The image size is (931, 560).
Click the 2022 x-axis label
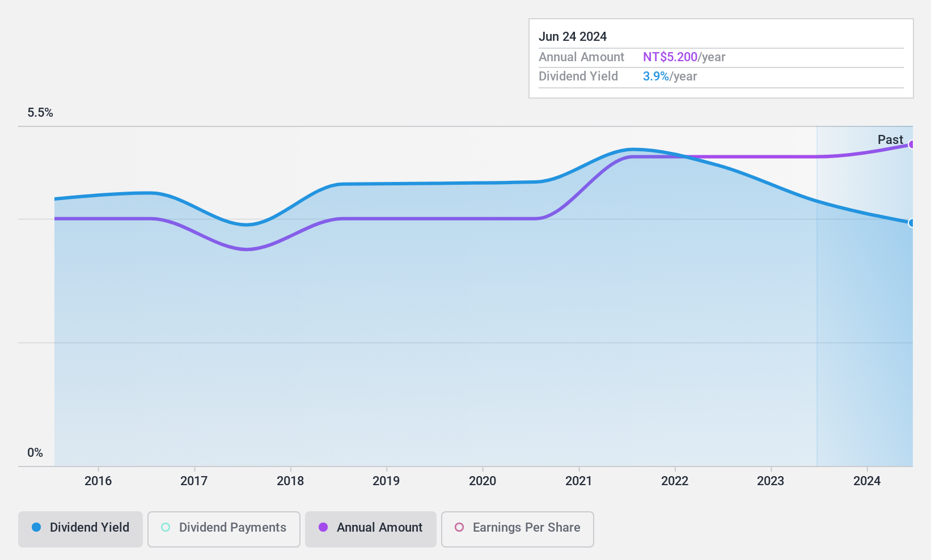pos(675,481)
